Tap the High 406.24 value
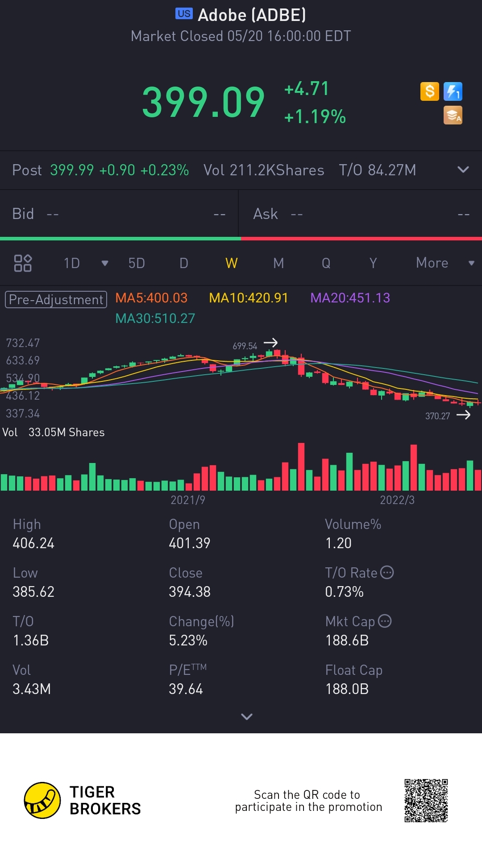The width and height of the screenshot is (482, 868). pyautogui.click(x=33, y=543)
